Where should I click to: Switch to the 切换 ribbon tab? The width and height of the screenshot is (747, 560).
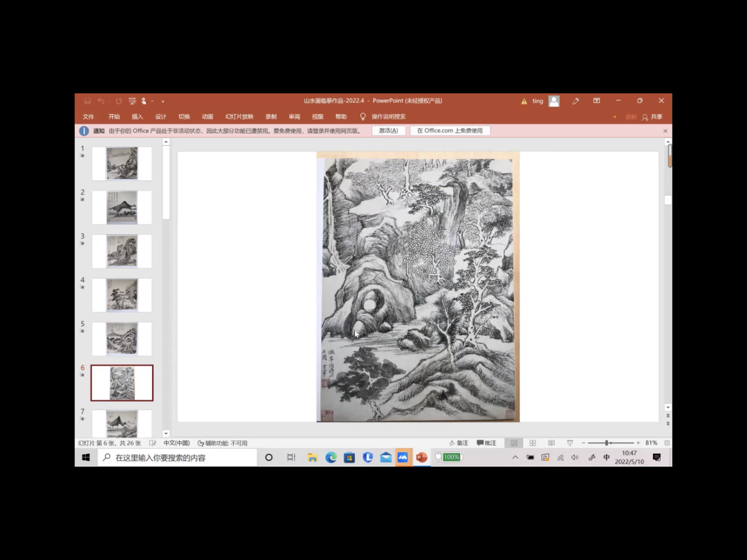pyautogui.click(x=184, y=117)
